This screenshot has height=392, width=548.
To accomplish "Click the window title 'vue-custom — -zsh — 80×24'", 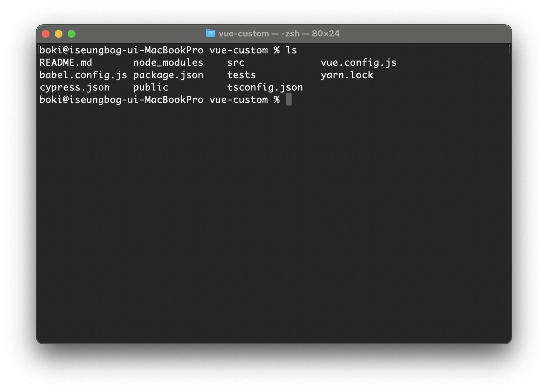I will click(x=279, y=34).
